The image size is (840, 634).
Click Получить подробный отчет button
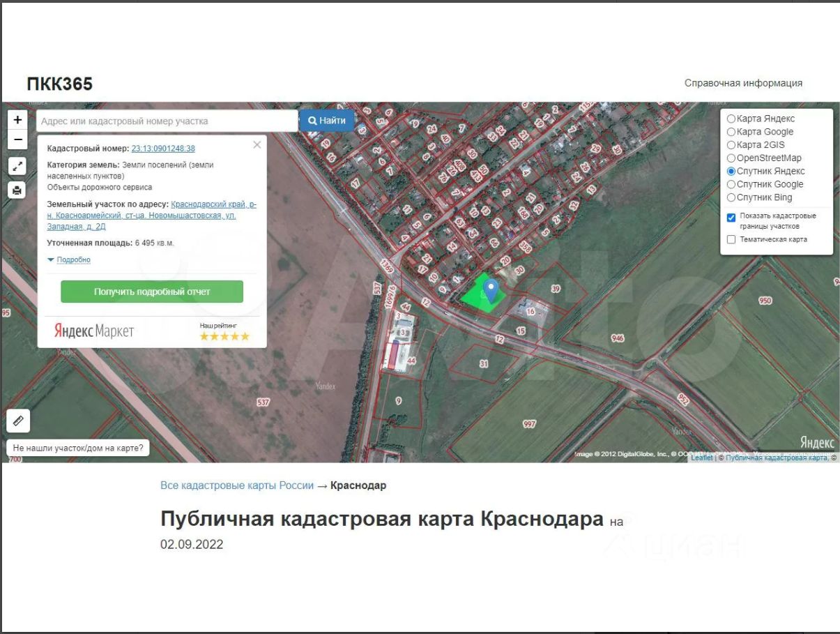point(152,292)
